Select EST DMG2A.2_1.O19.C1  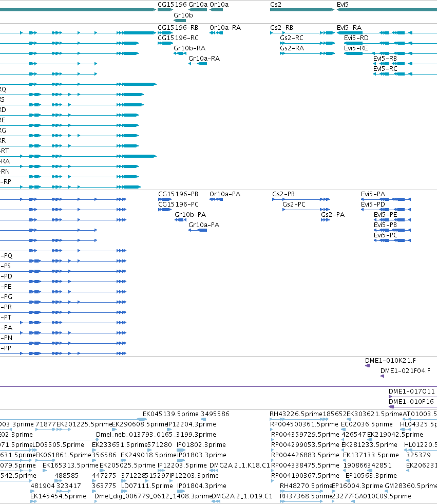point(242,496)
